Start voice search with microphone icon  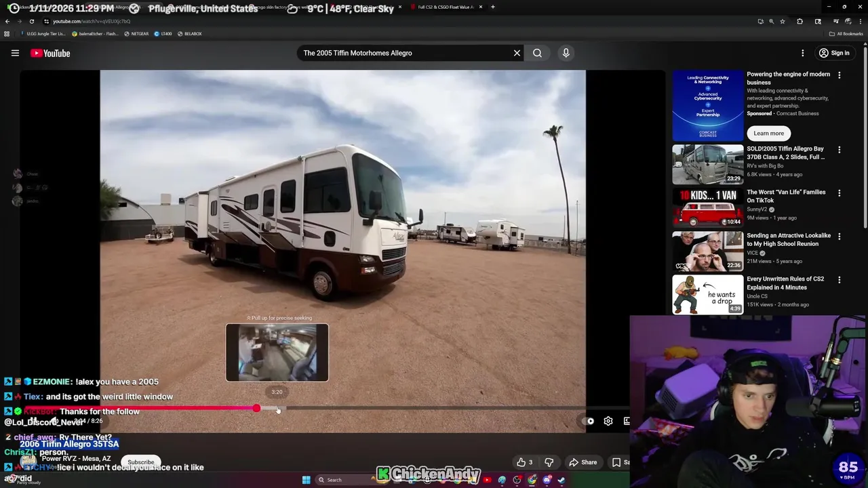[x=566, y=53]
